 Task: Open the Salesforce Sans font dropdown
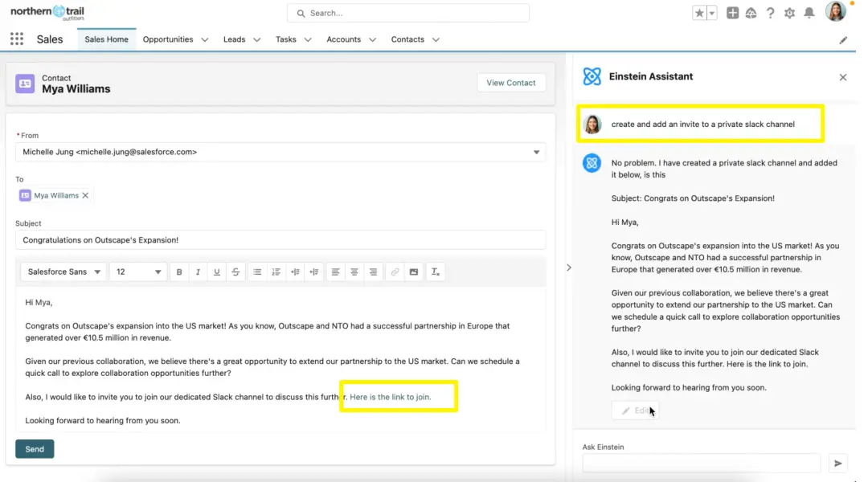(63, 272)
